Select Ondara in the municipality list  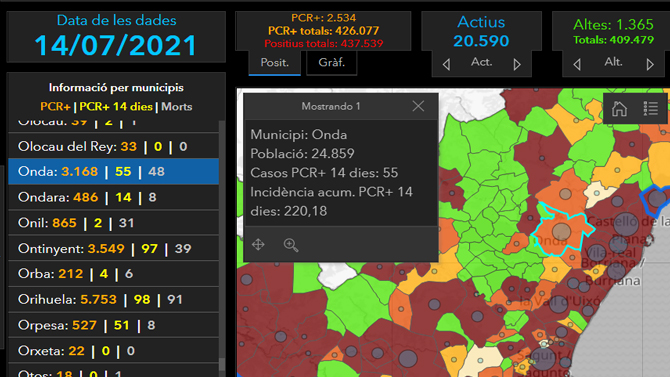point(114,197)
